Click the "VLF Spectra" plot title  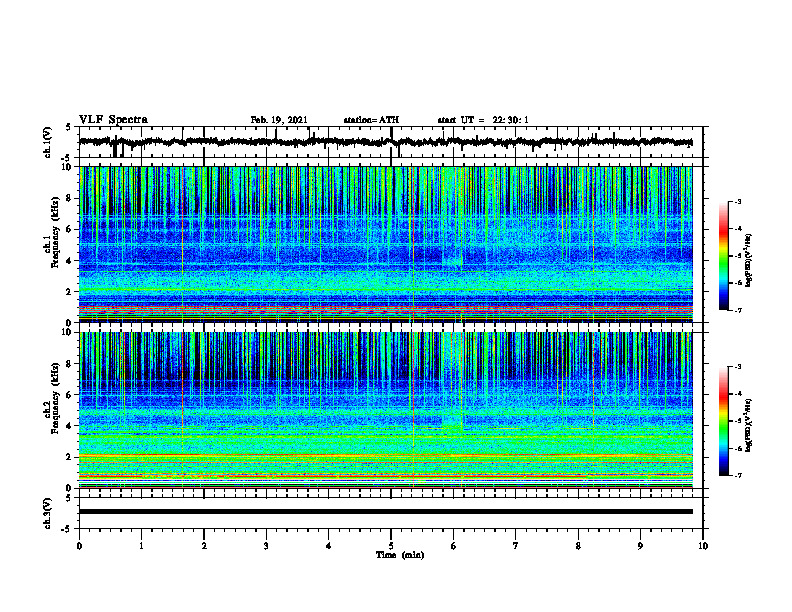pos(113,120)
